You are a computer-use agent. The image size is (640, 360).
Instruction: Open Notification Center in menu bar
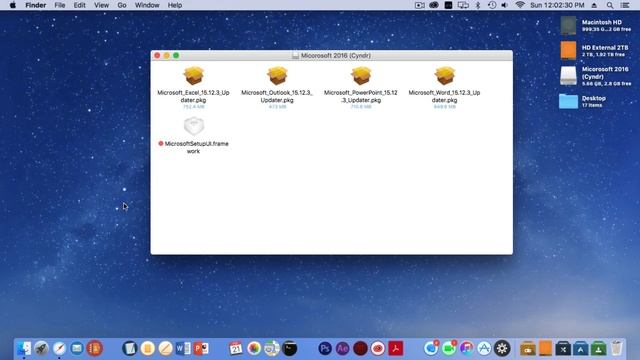(x=625, y=5)
